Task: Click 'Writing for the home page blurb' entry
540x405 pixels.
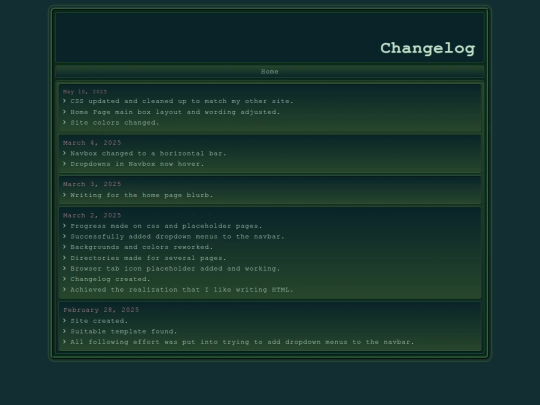Action: point(142,195)
